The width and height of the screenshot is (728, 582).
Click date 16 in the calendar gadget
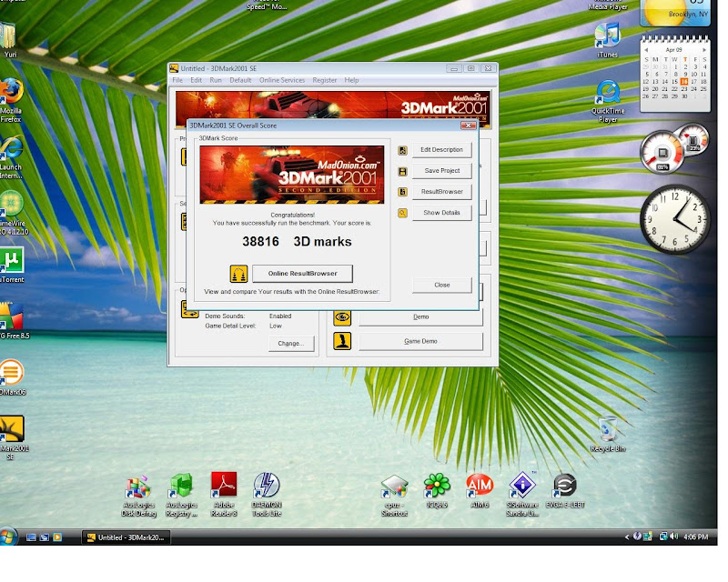[684, 82]
